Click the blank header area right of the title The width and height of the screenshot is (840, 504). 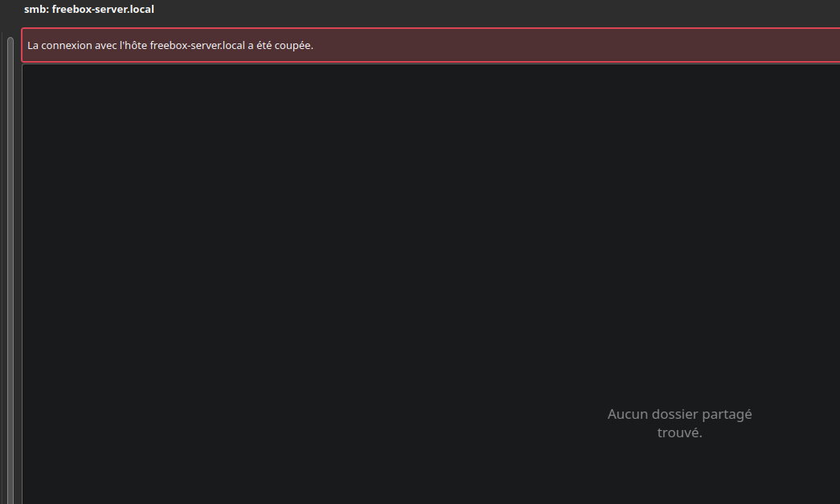coord(482,10)
